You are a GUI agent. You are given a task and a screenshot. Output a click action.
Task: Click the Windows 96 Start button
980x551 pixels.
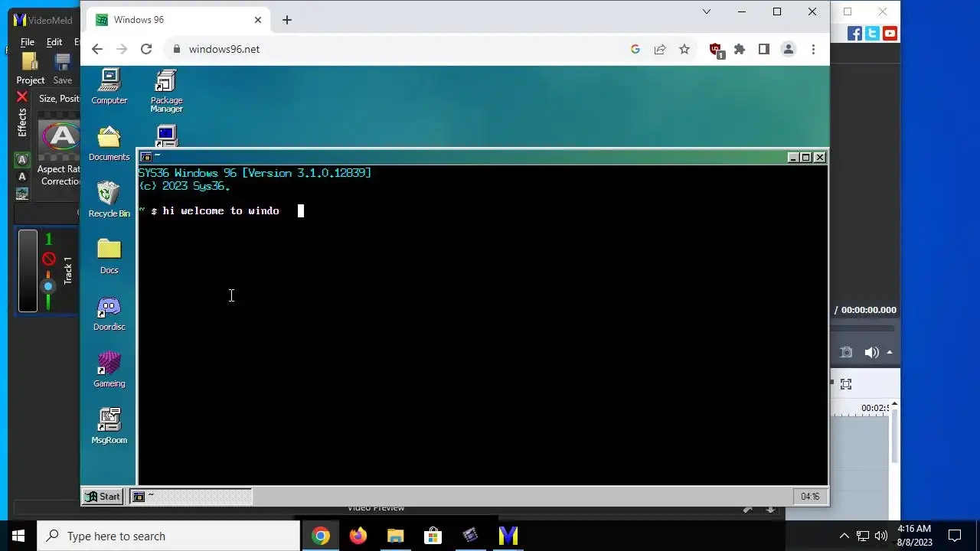coord(103,497)
